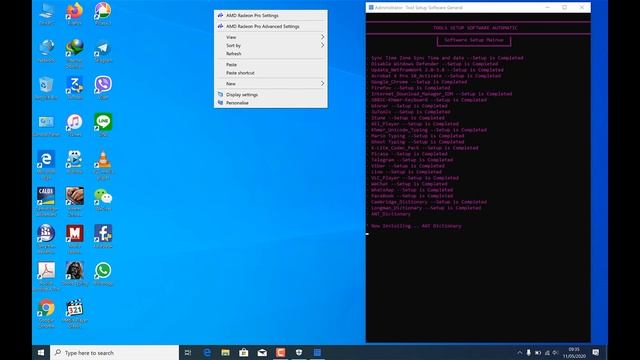Open the LINE desktop shortcut
Viewport: 640px width, 360px height.
[x=103, y=125]
